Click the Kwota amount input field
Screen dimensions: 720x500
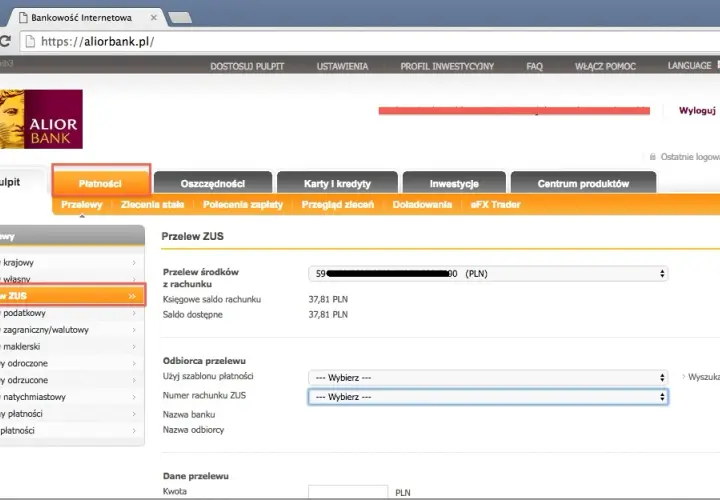pos(348,492)
